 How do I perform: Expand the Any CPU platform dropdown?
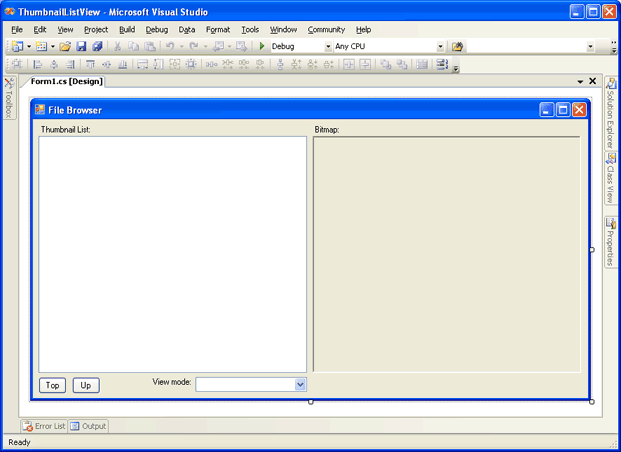point(440,47)
